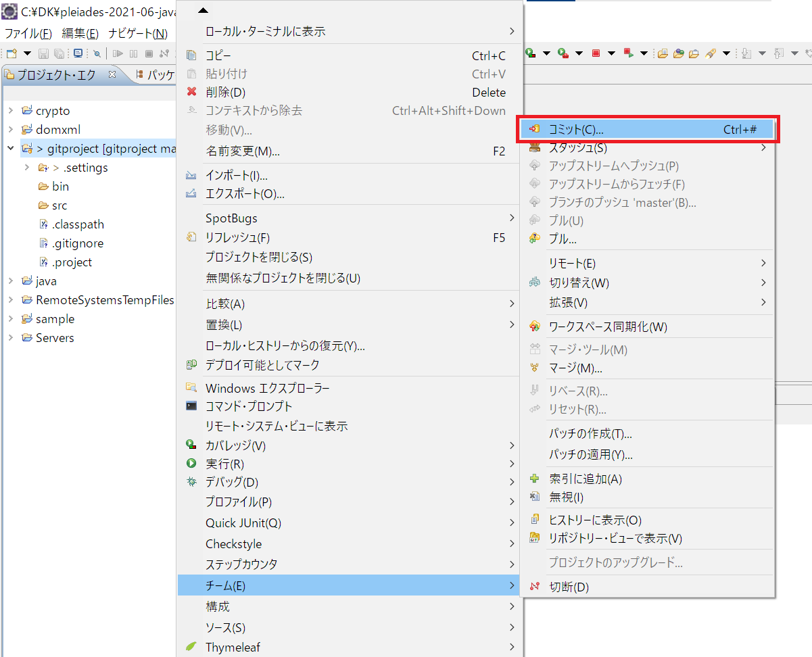The image size is (812, 657).
Task: Choose Windows エクスプローラー menu entry
Action: click(348, 388)
